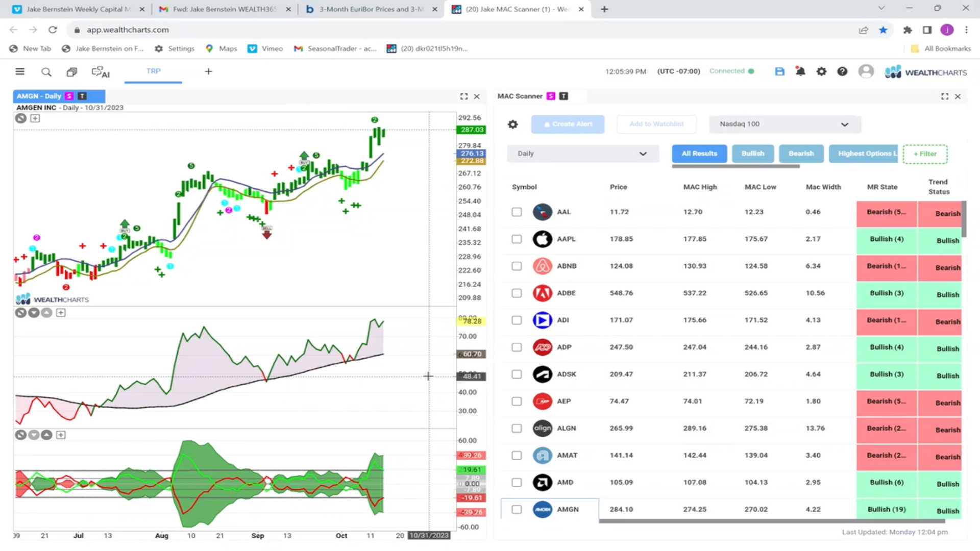Image resolution: width=980 pixels, height=551 pixels.
Task: Maximize the AMGN chart panel
Action: click(464, 96)
